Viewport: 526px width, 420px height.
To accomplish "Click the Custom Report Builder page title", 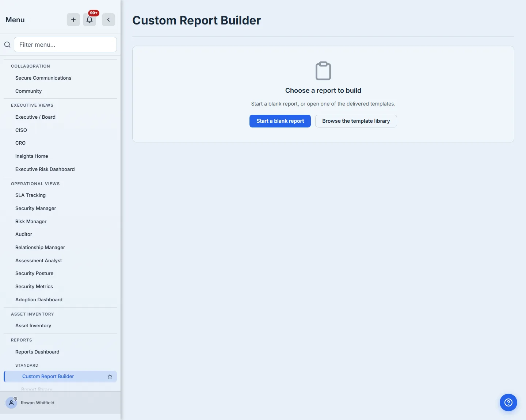I will [197, 20].
